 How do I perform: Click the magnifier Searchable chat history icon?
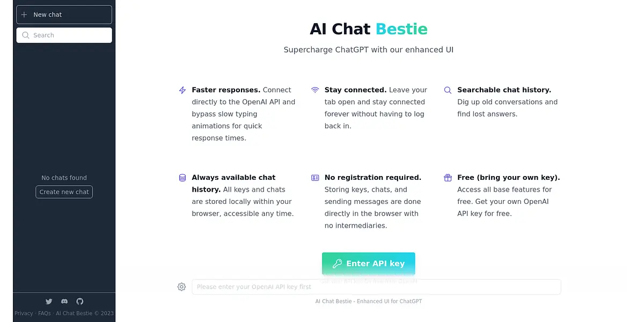(448, 90)
